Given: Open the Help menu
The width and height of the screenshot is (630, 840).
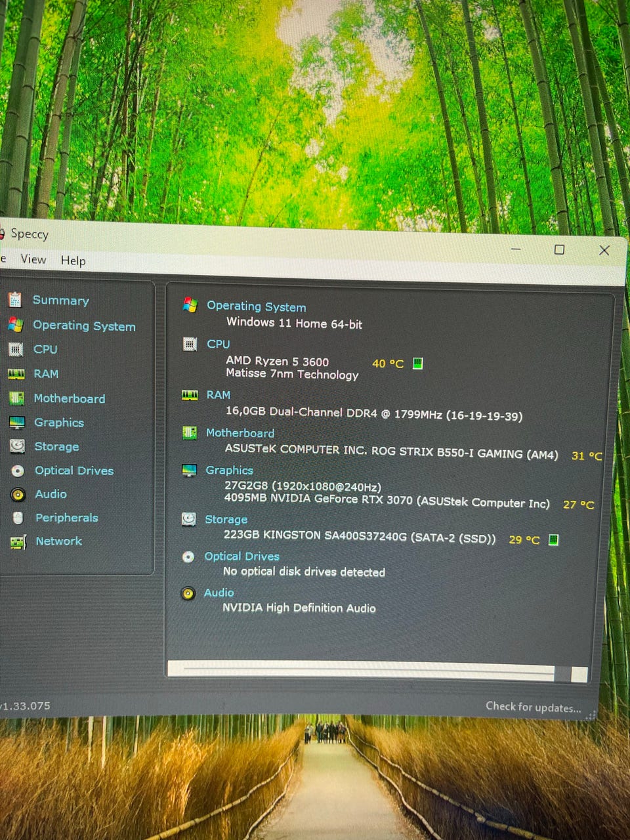Looking at the screenshot, I should point(73,261).
